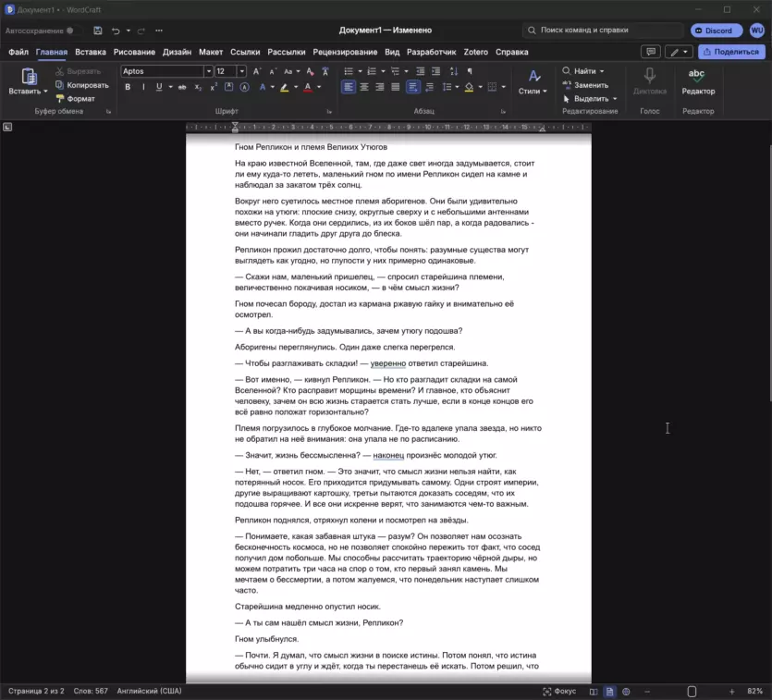Open the WU account avatar
Screen dimensions: 772x700
tap(756, 31)
